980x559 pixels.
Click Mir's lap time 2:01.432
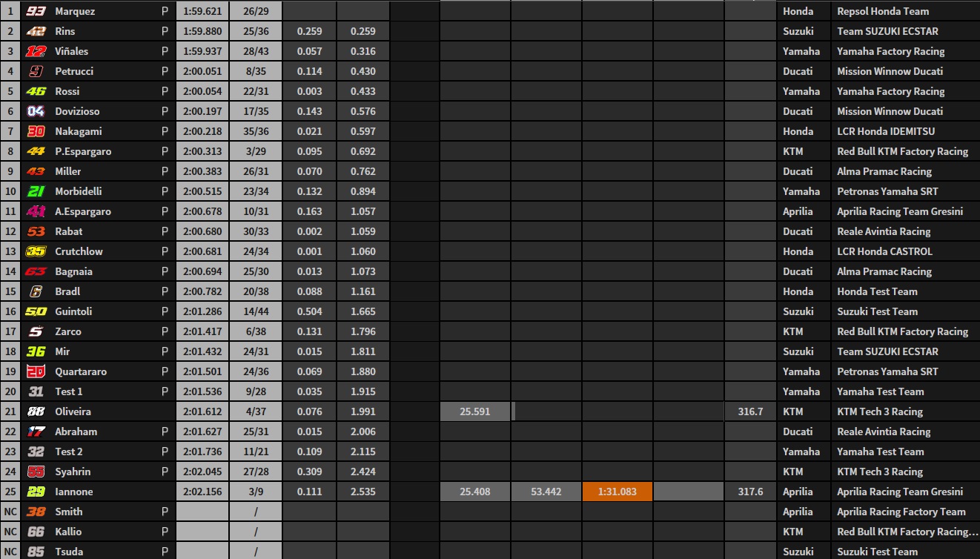(202, 351)
